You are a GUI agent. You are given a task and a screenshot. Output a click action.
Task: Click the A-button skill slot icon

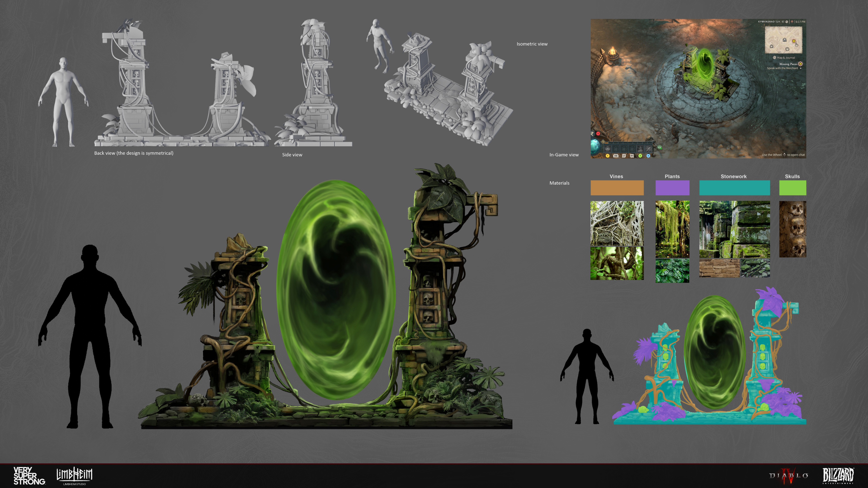coord(640,149)
